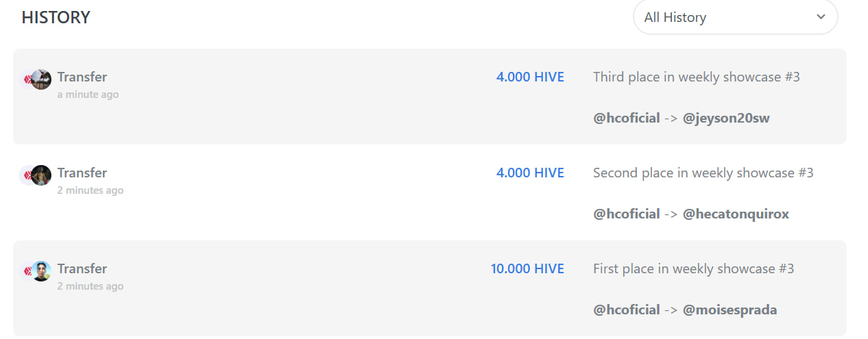Viewport: 868px width, 339px height.
Task: Click the 'a minute ago' timestamp
Action: tap(88, 95)
